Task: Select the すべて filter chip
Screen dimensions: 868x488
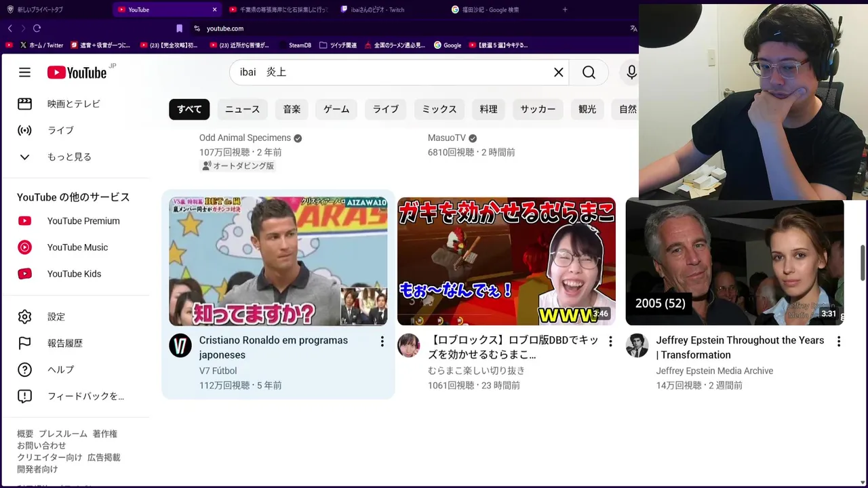Action: [189, 109]
